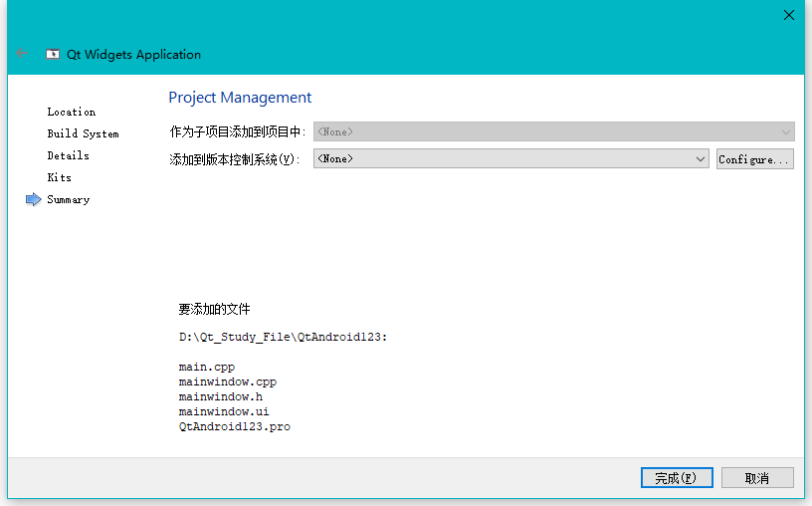The height and width of the screenshot is (506, 812).
Task: Open the version control system dropdown
Action: pyautogui.click(x=510, y=158)
